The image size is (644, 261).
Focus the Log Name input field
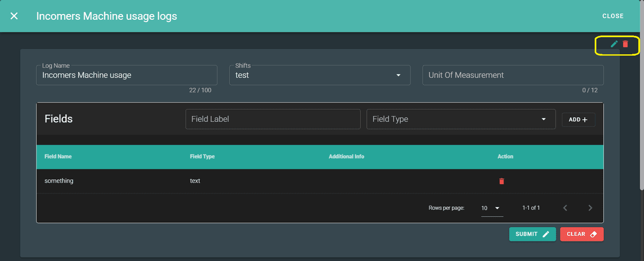[x=127, y=76]
